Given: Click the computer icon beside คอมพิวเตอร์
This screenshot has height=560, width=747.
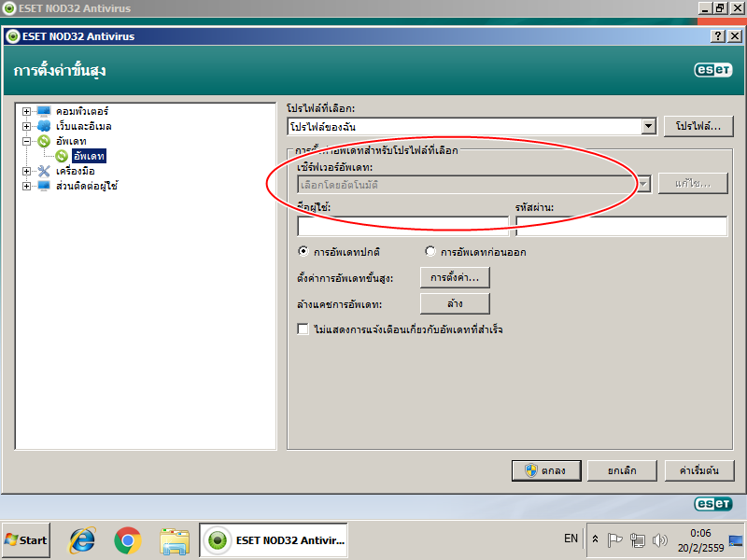Looking at the screenshot, I should [x=44, y=111].
